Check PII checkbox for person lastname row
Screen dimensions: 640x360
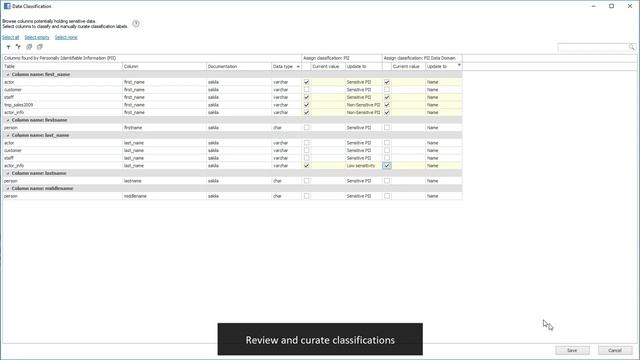[x=307, y=181]
